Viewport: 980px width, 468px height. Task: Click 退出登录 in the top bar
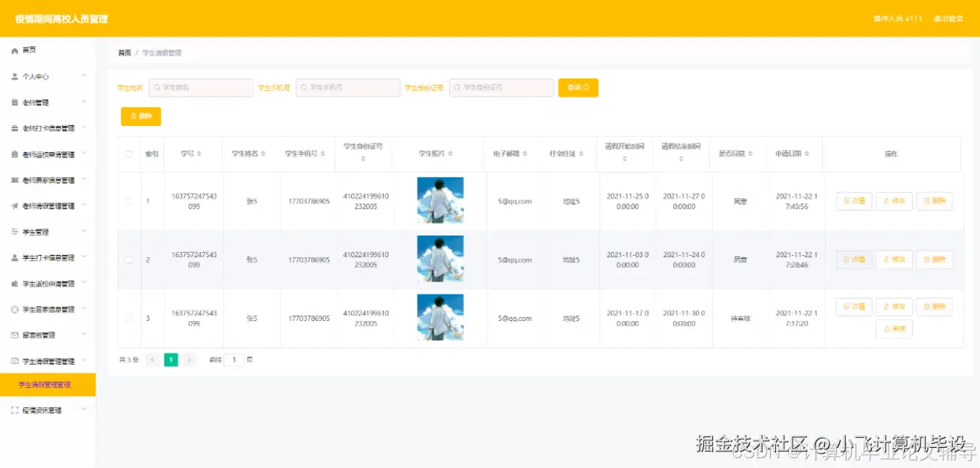click(x=949, y=19)
